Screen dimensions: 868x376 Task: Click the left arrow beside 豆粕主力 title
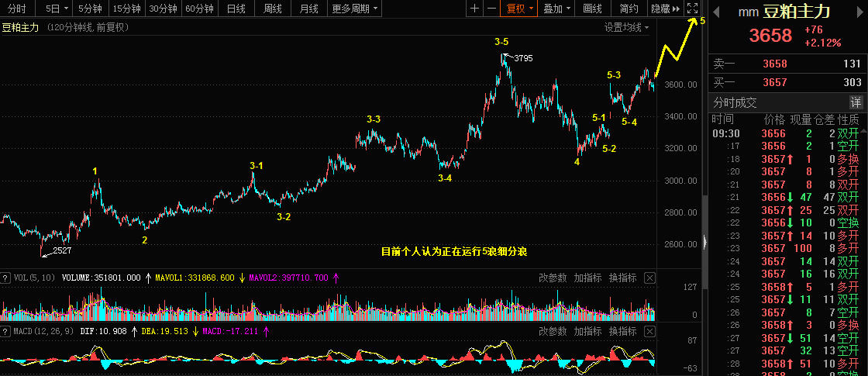[716, 11]
